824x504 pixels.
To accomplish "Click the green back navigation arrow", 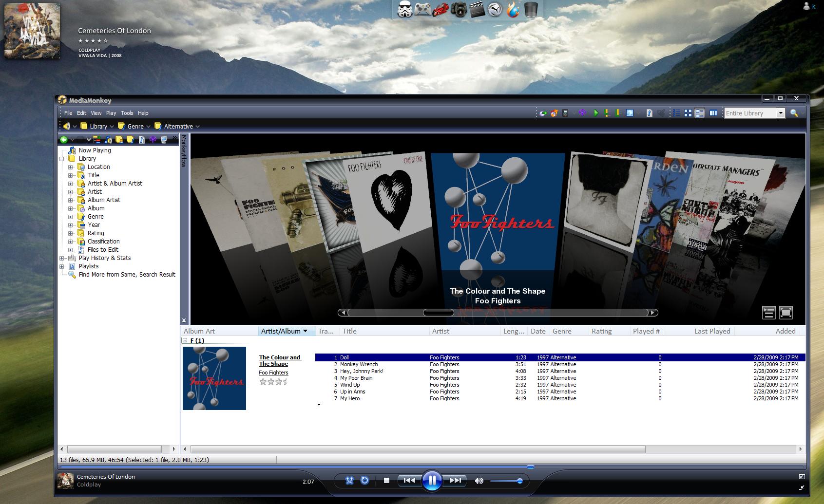I will pos(64,140).
